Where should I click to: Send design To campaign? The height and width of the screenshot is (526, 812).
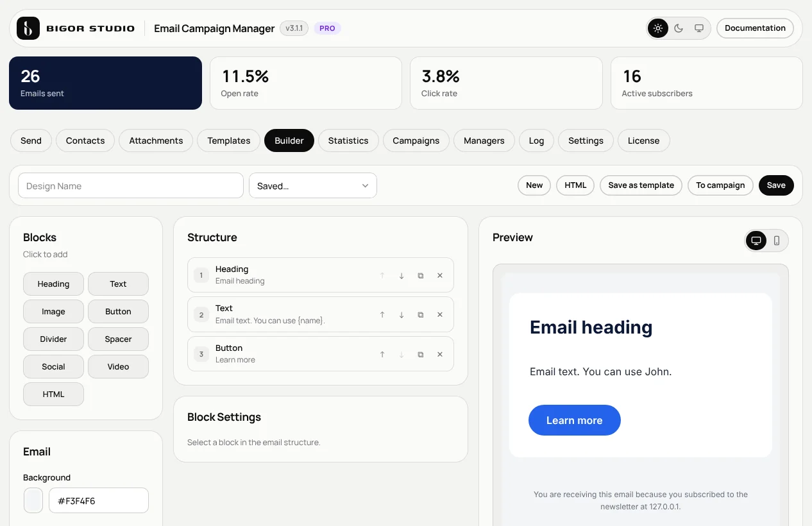(720, 185)
